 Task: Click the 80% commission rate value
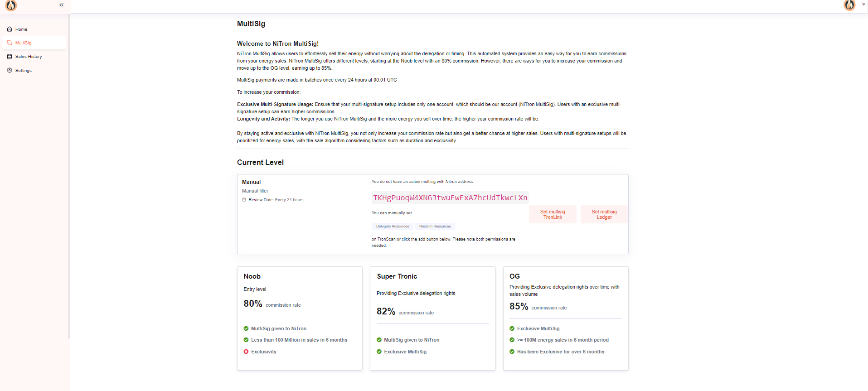tap(253, 304)
